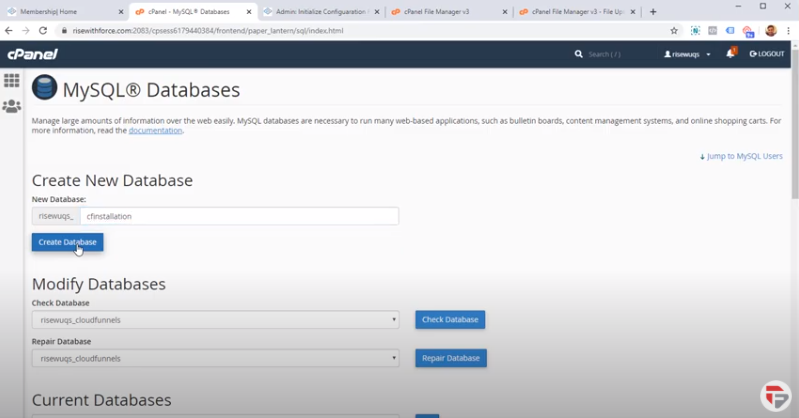Click the Check Database button

pos(450,320)
